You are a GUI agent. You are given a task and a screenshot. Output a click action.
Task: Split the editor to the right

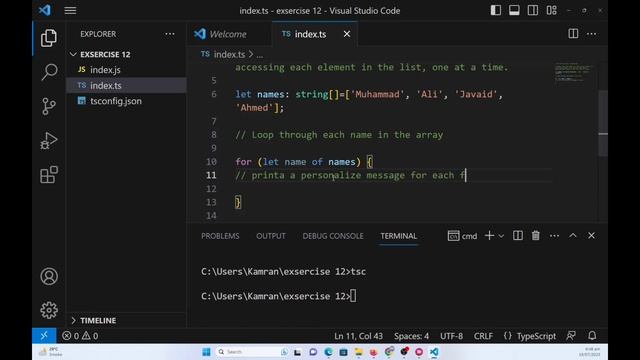[573, 34]
